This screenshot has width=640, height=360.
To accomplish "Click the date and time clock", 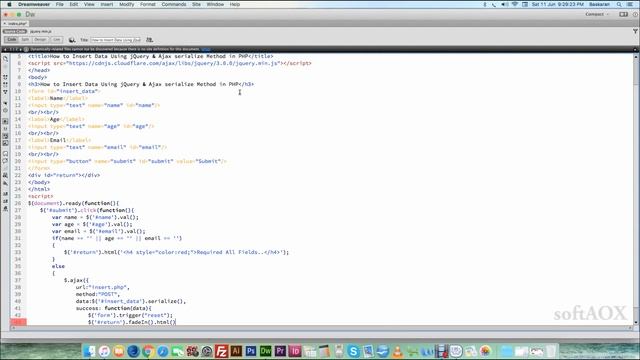I will [x=558, y=4].
